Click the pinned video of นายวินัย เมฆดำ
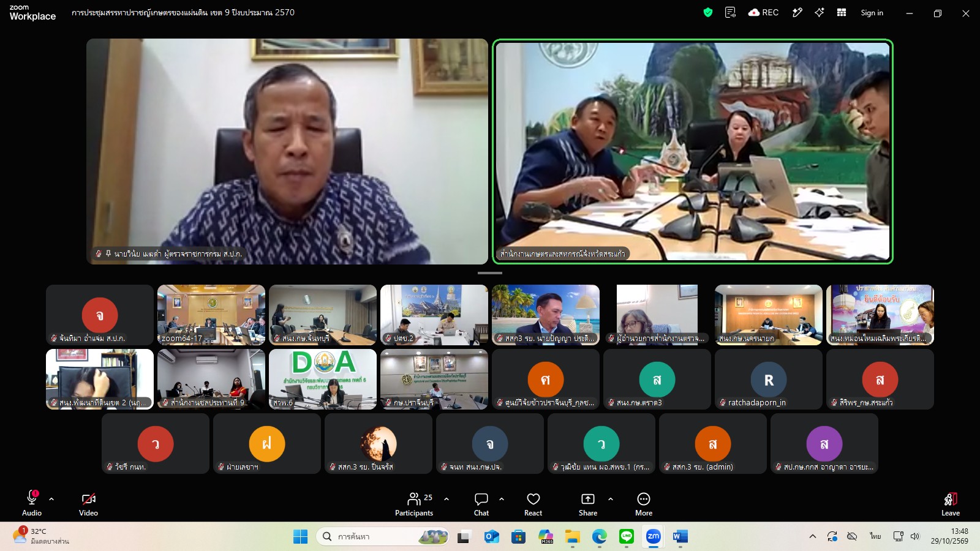The width and height of the screenshot is (980, 551). [x=287, y=151]
